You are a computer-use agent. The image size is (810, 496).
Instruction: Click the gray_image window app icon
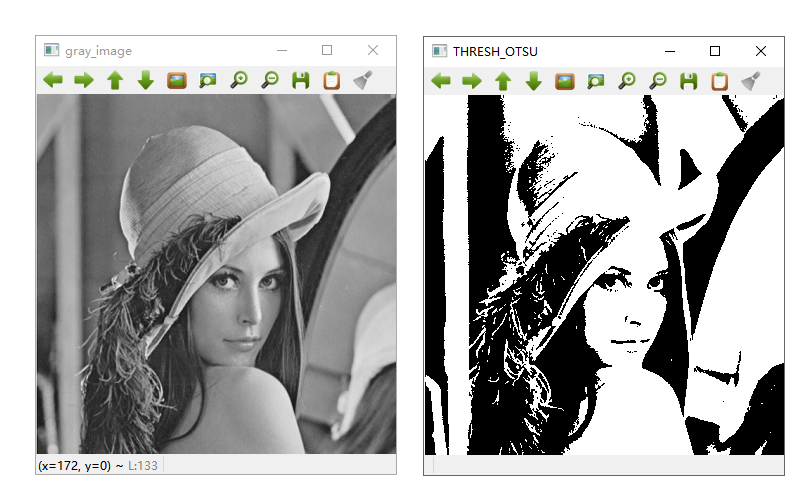click(x=52, y=50)
